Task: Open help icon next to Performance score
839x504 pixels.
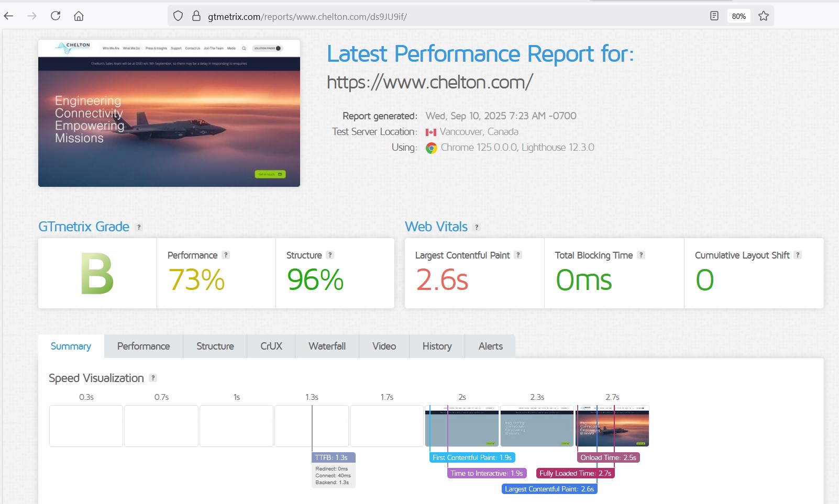Action: (x=226, y=255)
